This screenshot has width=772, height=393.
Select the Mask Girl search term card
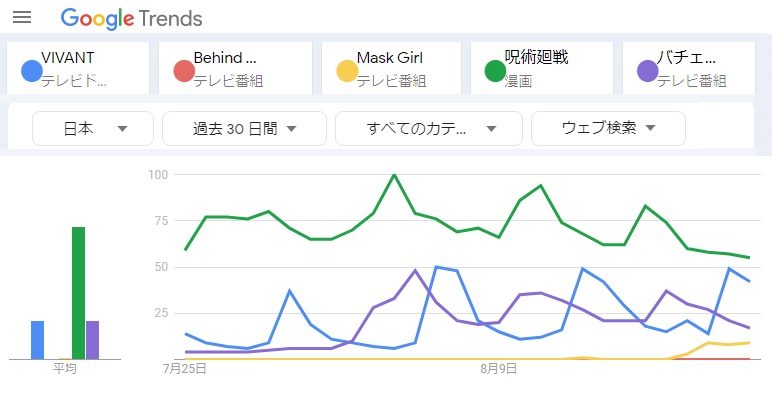pyautogui.click(x=391, y=68)
